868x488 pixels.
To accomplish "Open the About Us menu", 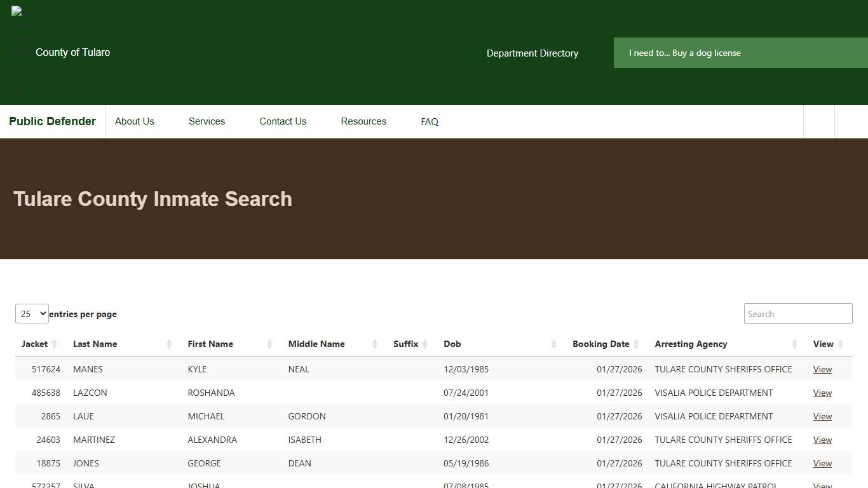I will coord(134,121).
